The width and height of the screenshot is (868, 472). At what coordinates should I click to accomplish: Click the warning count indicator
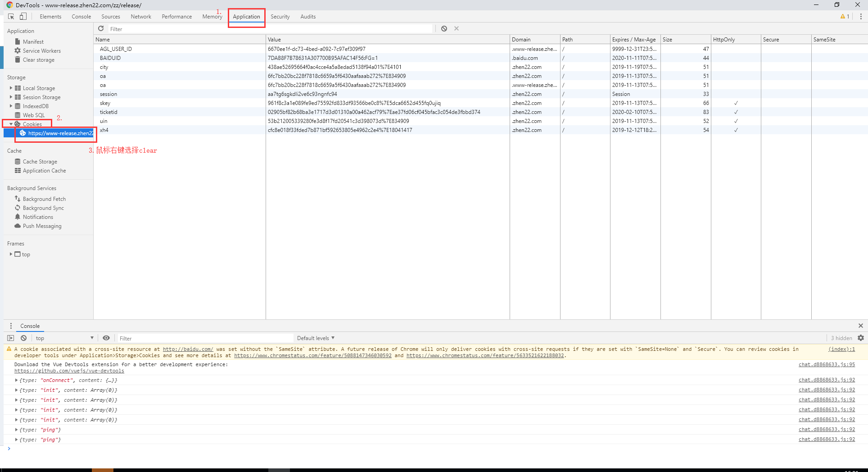[x=845, y=16]
